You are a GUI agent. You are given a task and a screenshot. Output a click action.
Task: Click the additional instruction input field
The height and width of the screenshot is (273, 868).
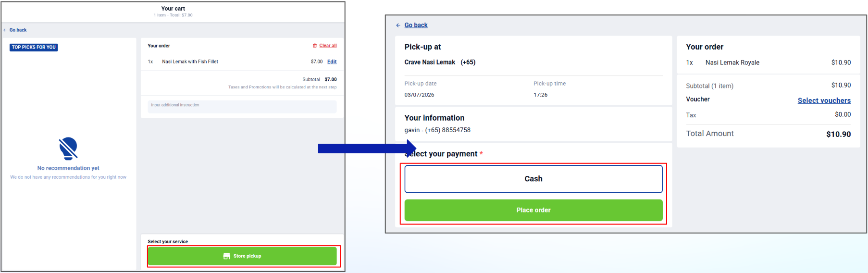pos(242,107)
